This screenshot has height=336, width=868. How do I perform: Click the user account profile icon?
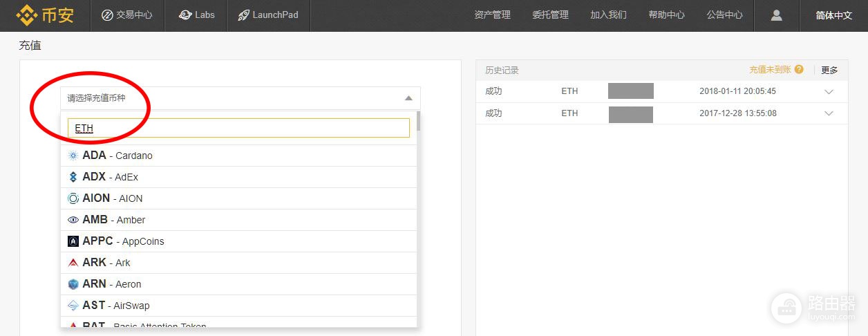(x=776, y=15)
